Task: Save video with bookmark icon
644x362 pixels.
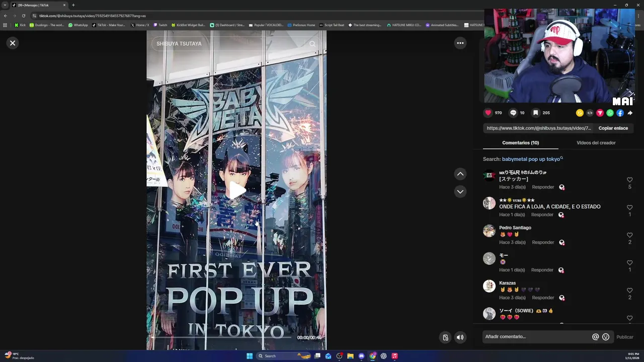Action: pyautogui.click(x=536, y=113)
